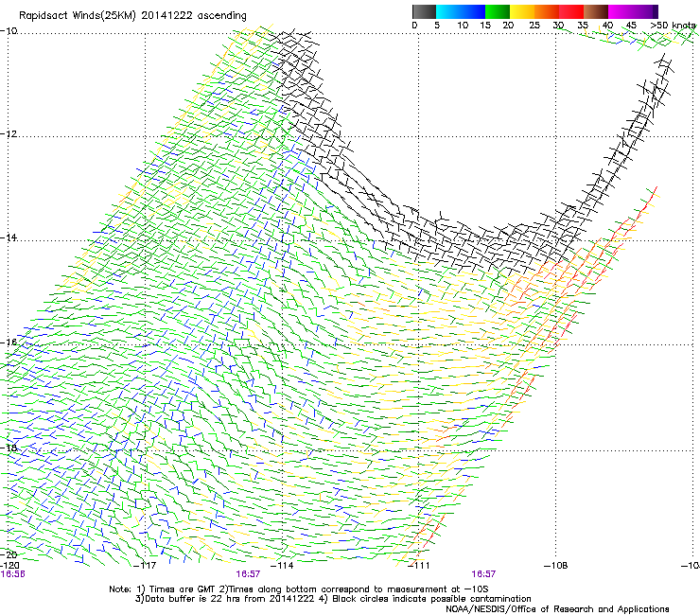The height and width of the screenshot is (615, 700).
Task: Click the "5" legend scale label
Action: click(x=437, y=26)
